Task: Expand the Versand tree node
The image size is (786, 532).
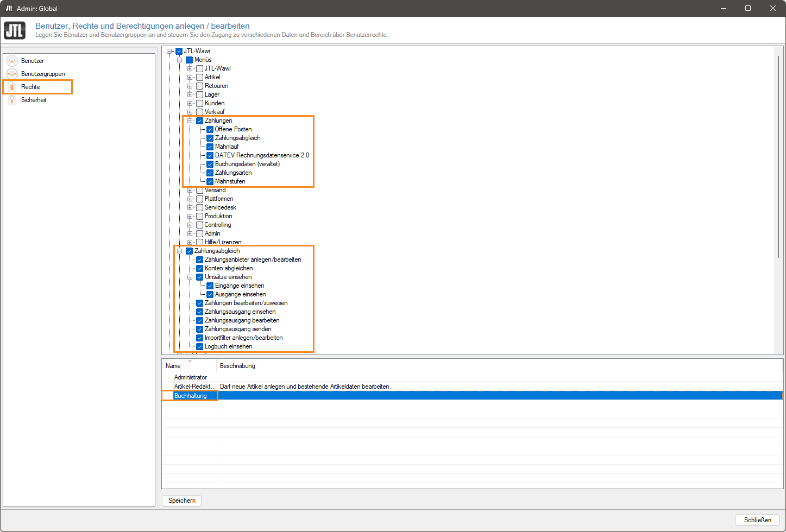Action: point(190,190)
